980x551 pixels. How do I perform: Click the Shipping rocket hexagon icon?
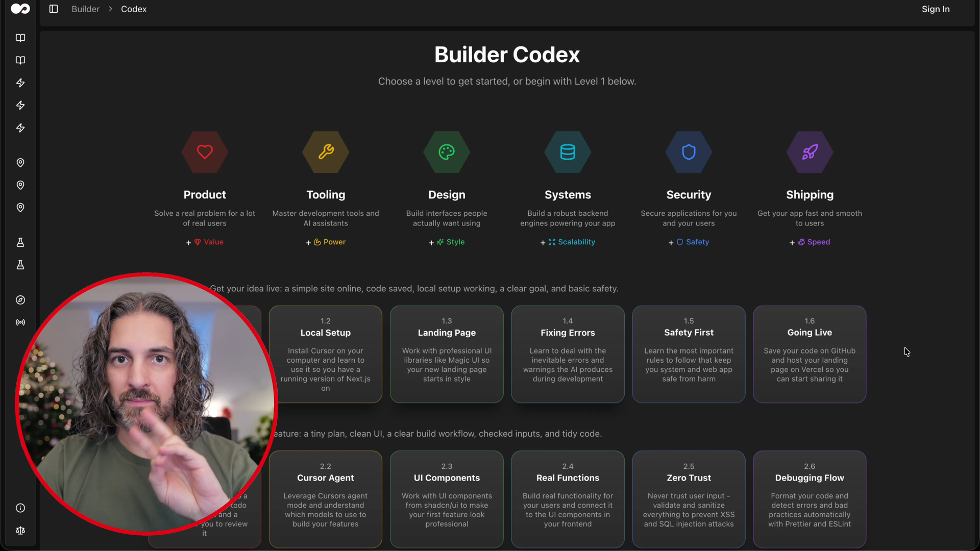[810, 152]
